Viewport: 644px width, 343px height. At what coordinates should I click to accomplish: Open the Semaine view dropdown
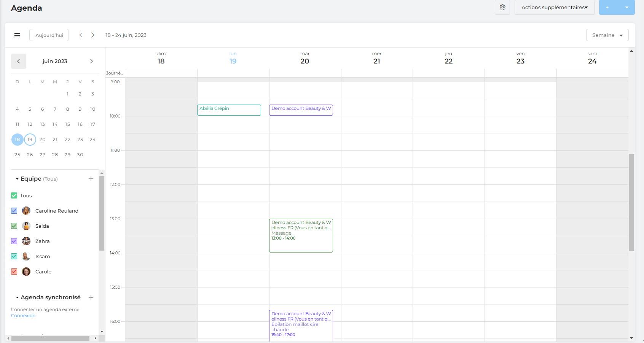(x=607, y=35)
